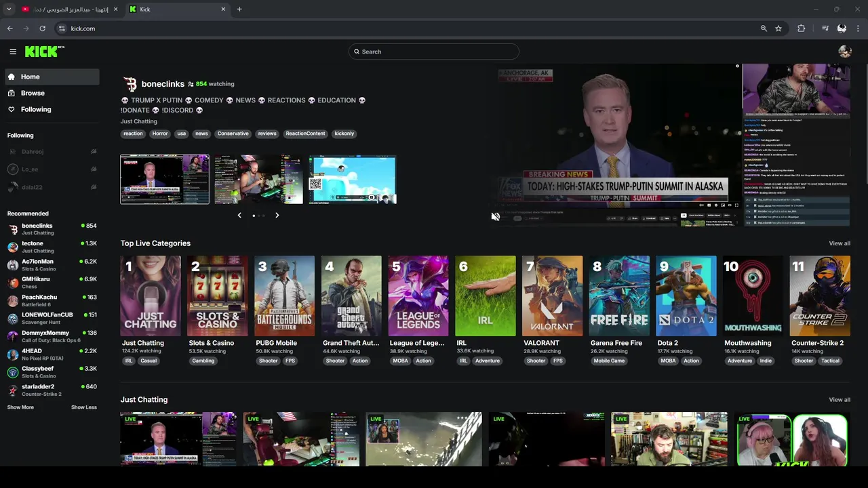View all Just Chatting streams
The image size is (868, 488).
840,400
